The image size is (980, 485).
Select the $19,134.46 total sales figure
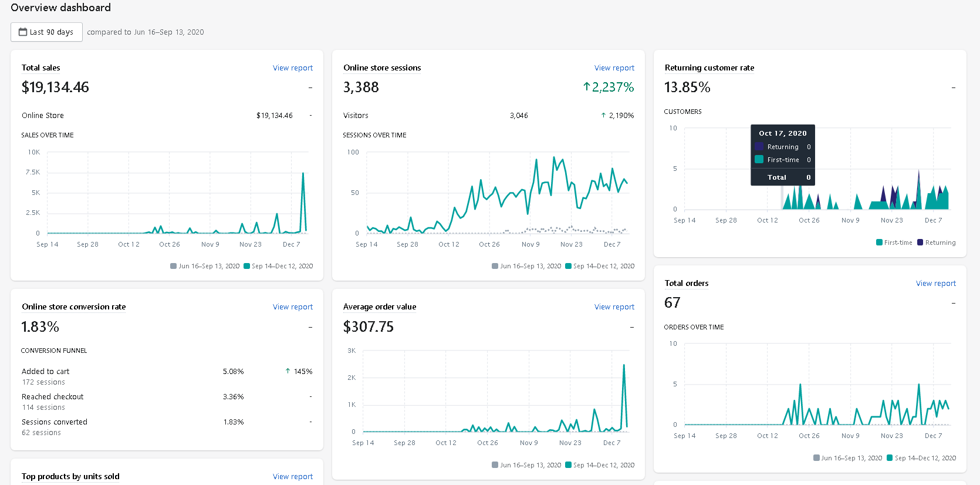(55, 87)
